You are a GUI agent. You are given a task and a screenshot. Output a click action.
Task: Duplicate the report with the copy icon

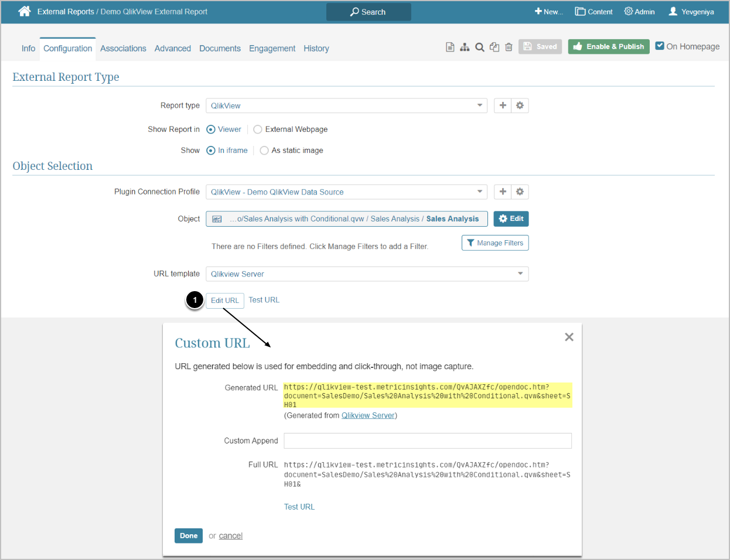(x=494, y=47)
